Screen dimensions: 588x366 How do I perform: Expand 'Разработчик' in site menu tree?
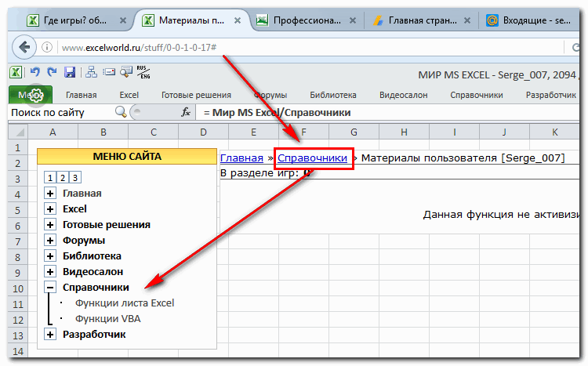pos(50,334)
